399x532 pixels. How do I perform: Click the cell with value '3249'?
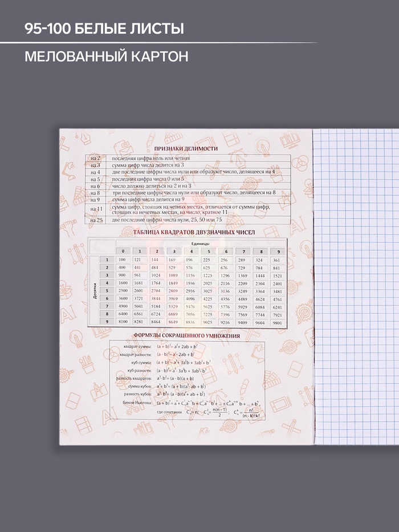[243, 291]
